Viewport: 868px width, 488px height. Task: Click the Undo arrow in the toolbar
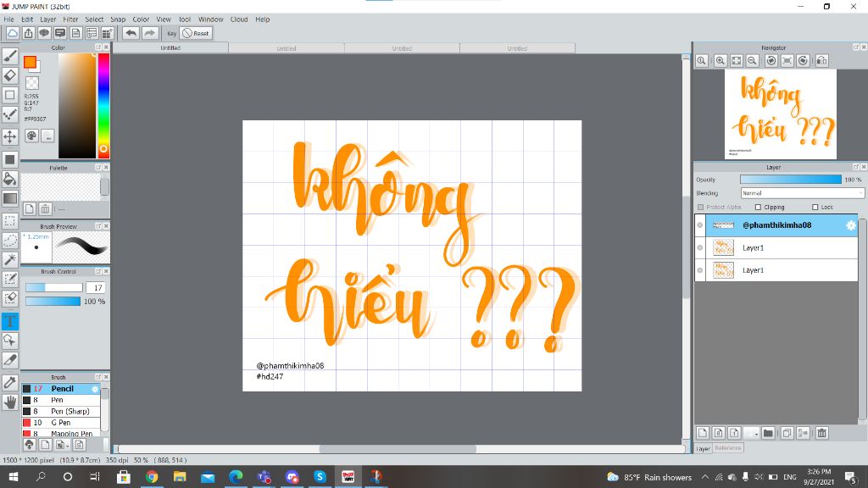point(131,33)
